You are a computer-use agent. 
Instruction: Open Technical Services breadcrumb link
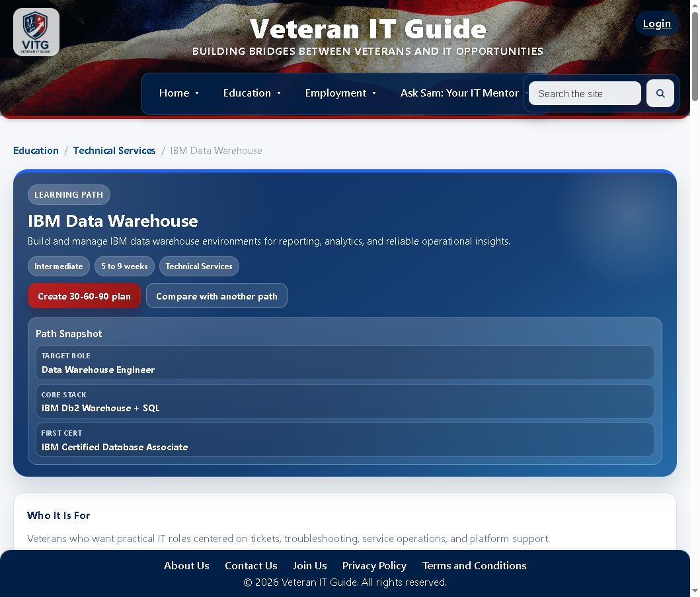(x=114, y=150)
